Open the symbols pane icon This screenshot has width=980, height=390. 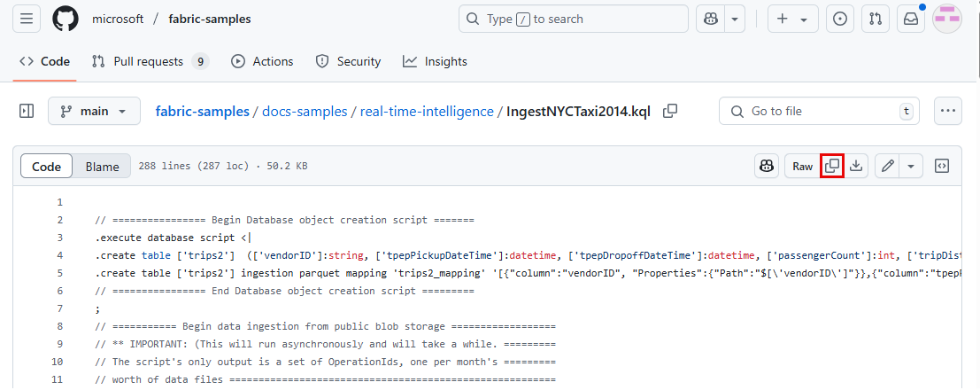942,166
